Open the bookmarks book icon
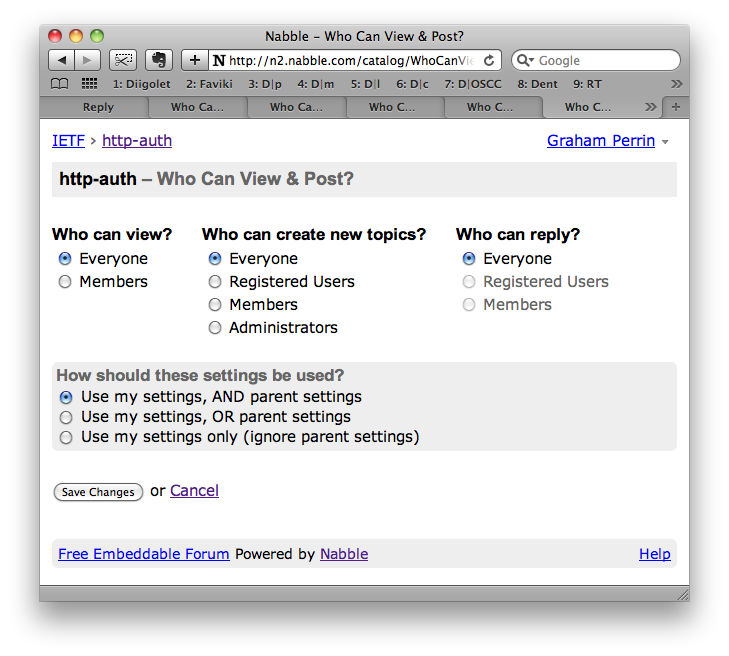 tap(60, 84)
